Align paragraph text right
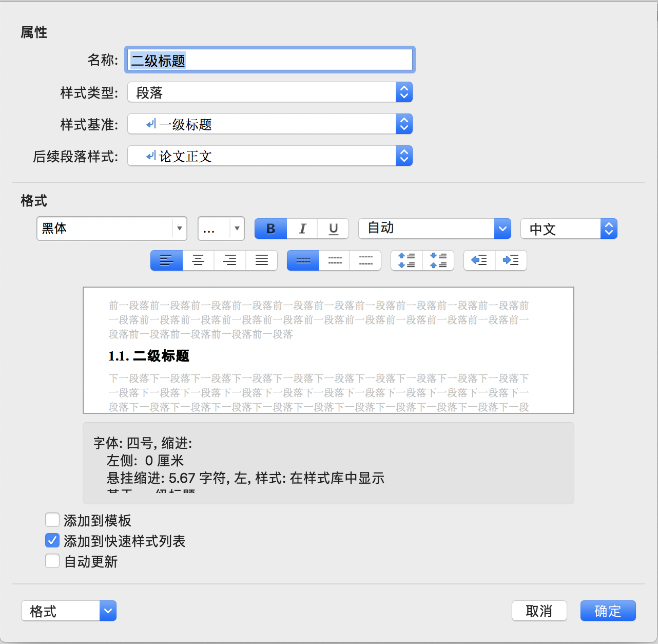658x644 pixels. [230, 260]
